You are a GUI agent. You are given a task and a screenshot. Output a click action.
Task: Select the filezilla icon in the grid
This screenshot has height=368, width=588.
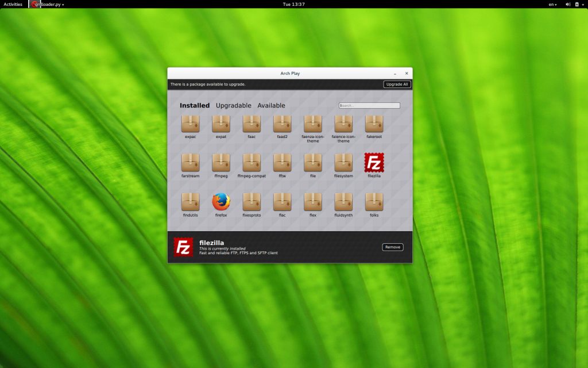(374, 163)
